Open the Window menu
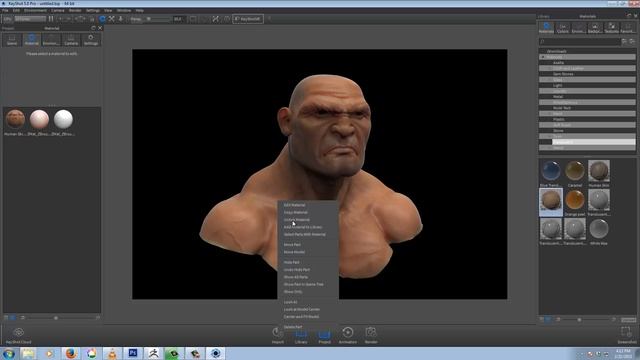The width and height of the screenshot is (640, 360). 124,10
